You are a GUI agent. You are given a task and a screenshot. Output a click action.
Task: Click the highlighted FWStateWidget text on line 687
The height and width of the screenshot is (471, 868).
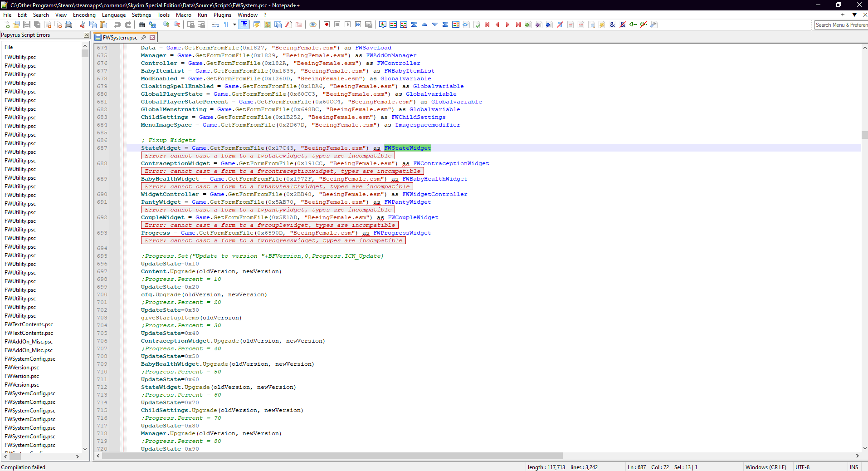[408, 148]
